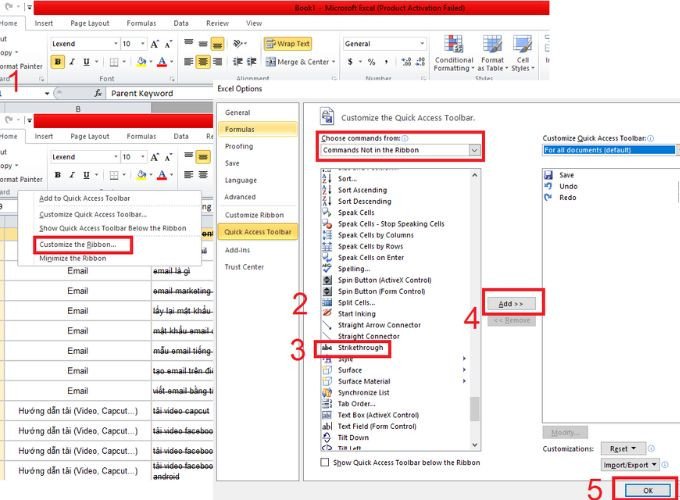Select Customize the Ribbon in context menu
Screen dimensions: 680x500
(x=78, y=245)
